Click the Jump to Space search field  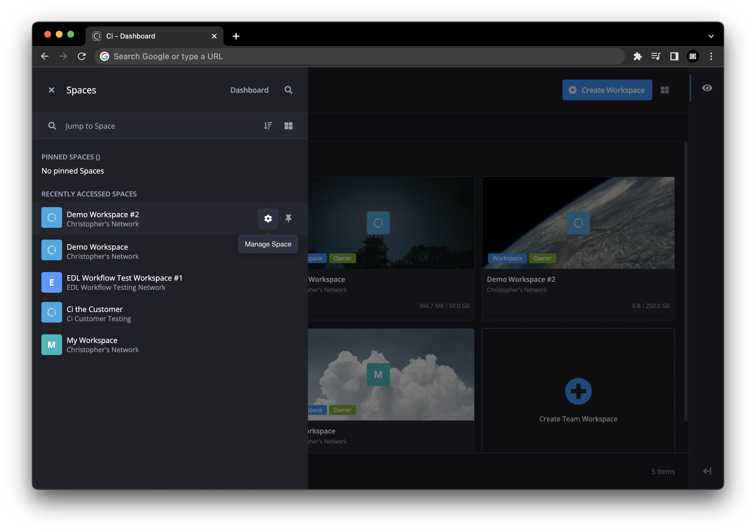coord(151,126)
